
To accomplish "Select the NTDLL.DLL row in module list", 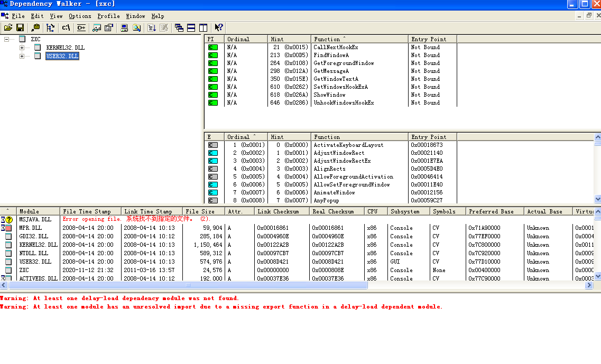I will [297, 253].
